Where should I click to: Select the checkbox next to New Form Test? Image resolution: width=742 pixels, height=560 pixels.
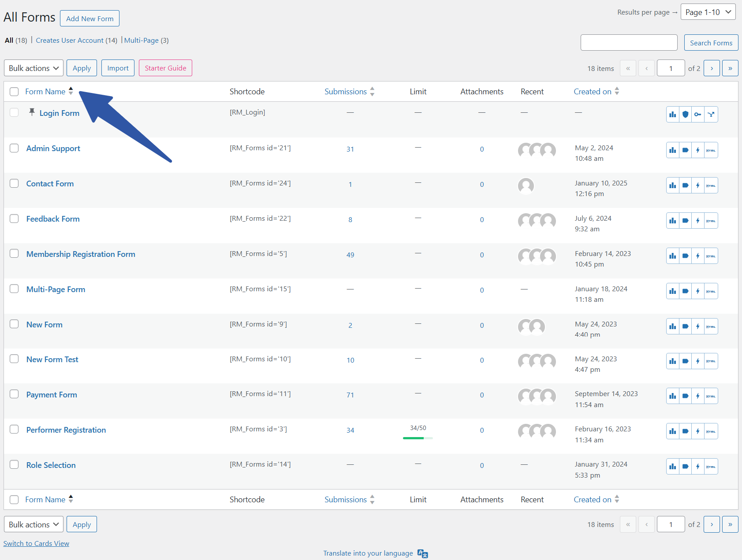[14, 359]
